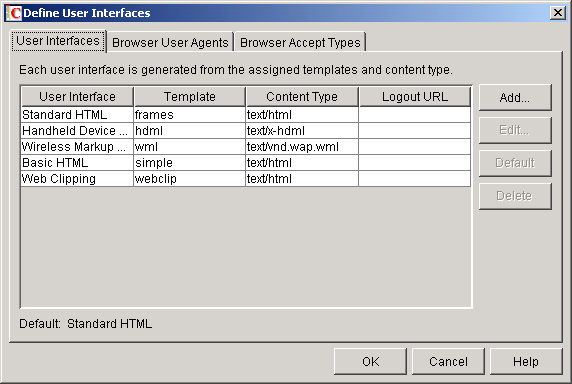
Task: Click the Web Clipping row's Logout URL cell
Action: [x=415, y=179]
